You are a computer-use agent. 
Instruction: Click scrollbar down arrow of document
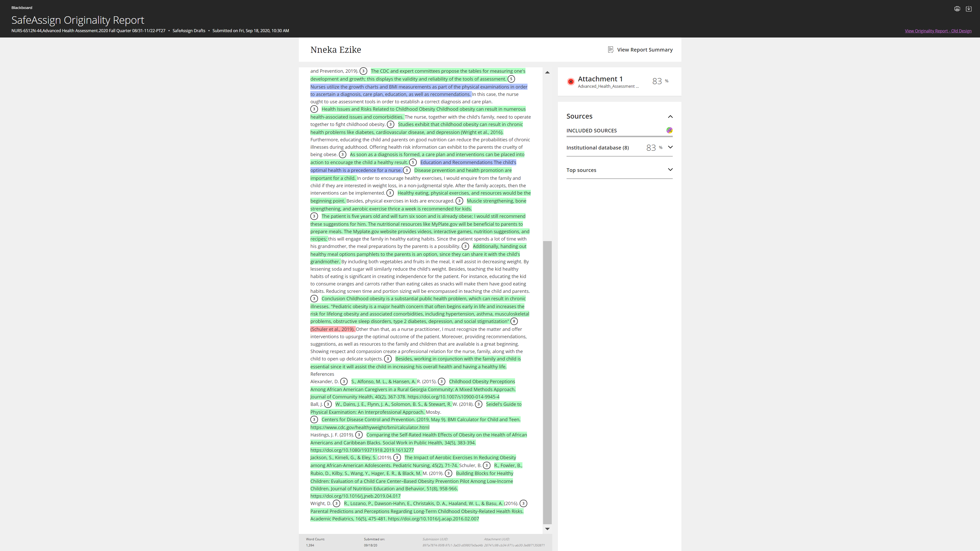pyautogui.click(x=547, y=529)
